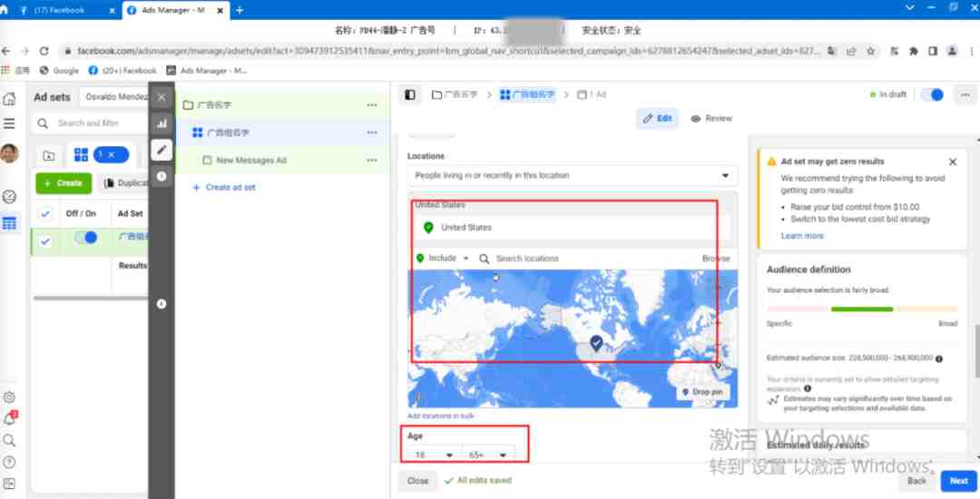Click the green Create button
The image size is (980, 499).
[x=64, y=183]
